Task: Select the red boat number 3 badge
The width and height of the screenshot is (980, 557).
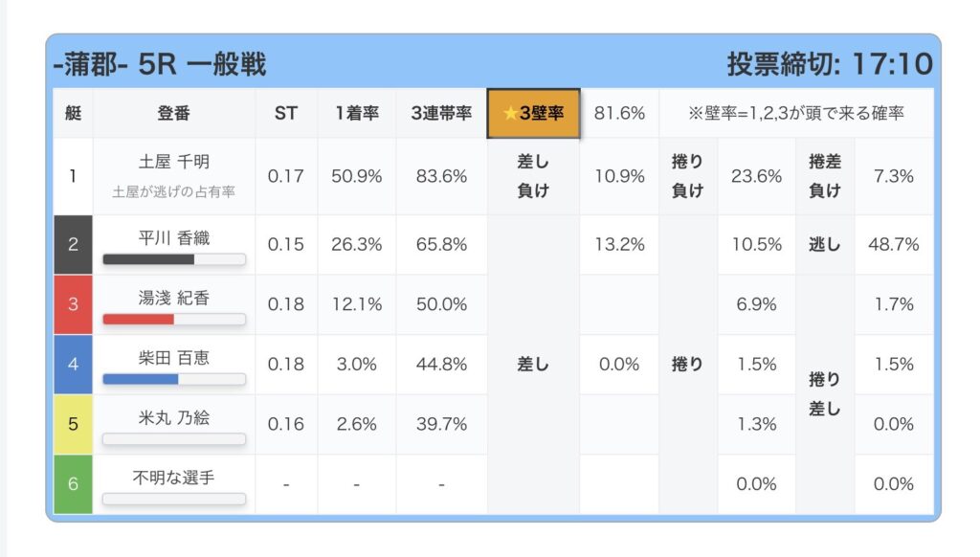Action: (73, 304)
